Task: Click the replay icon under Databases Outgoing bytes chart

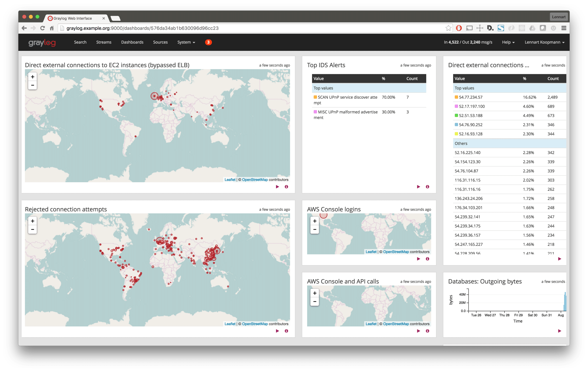Action: (560, 331)
